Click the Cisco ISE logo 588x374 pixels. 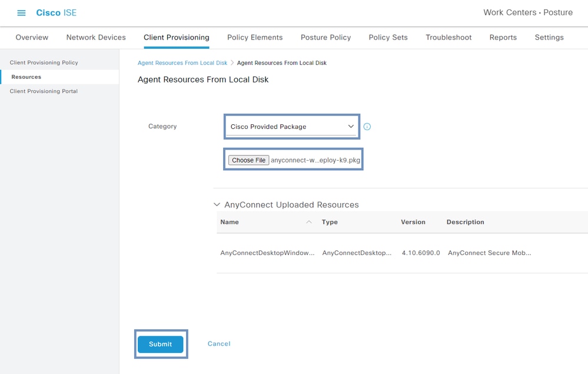click(x=57, y=13)
